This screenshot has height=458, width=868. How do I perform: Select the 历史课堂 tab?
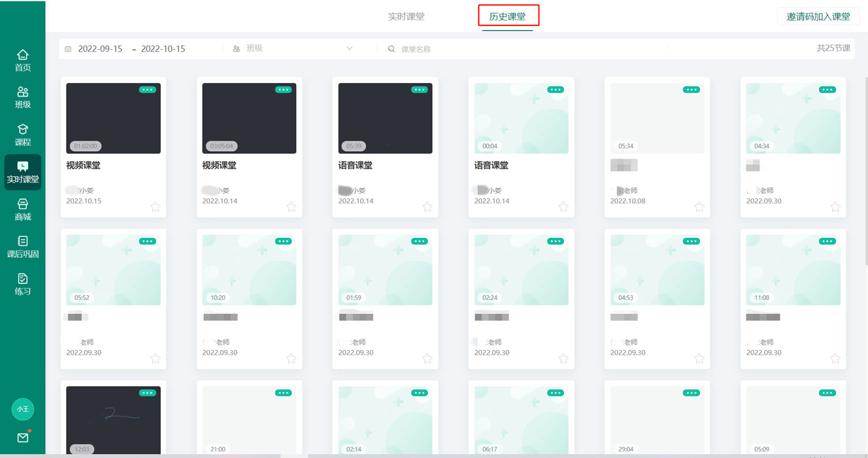coord(508,16)
